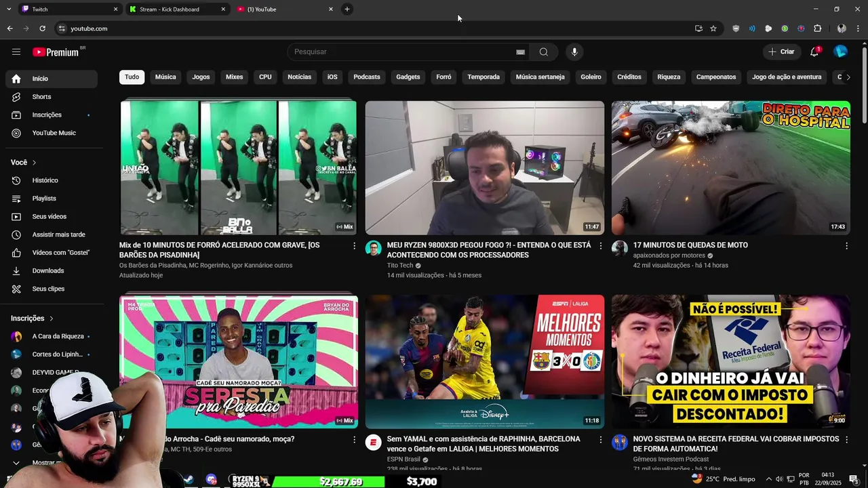The image size is (868, 488).
Task: Open the account avatar menu
Action: pyautogui.click(x=840, y=52)
